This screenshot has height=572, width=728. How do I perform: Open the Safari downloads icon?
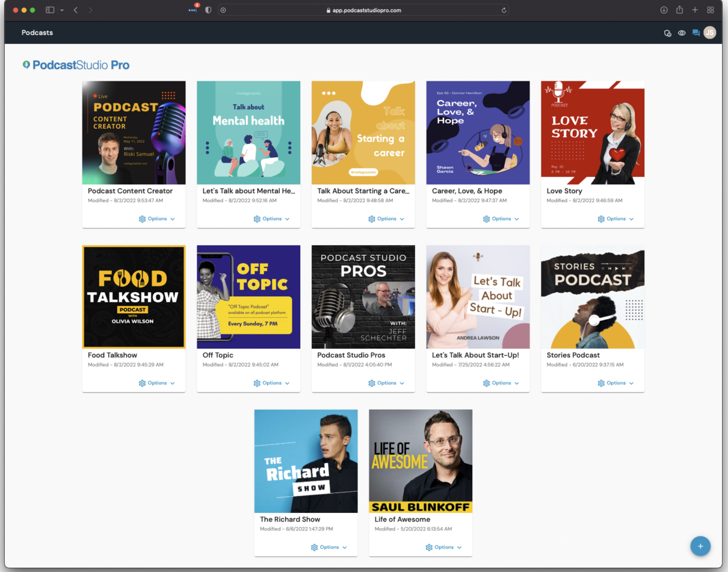click(664, 10)
